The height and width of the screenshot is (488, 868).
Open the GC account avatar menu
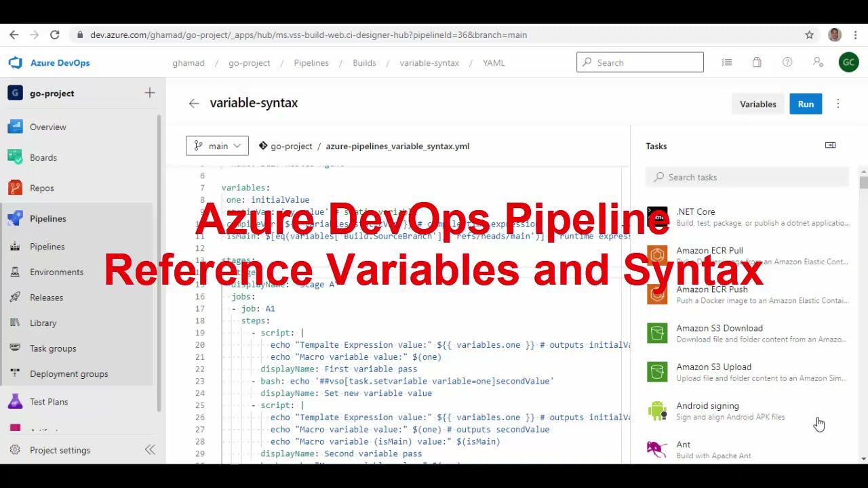848,62
